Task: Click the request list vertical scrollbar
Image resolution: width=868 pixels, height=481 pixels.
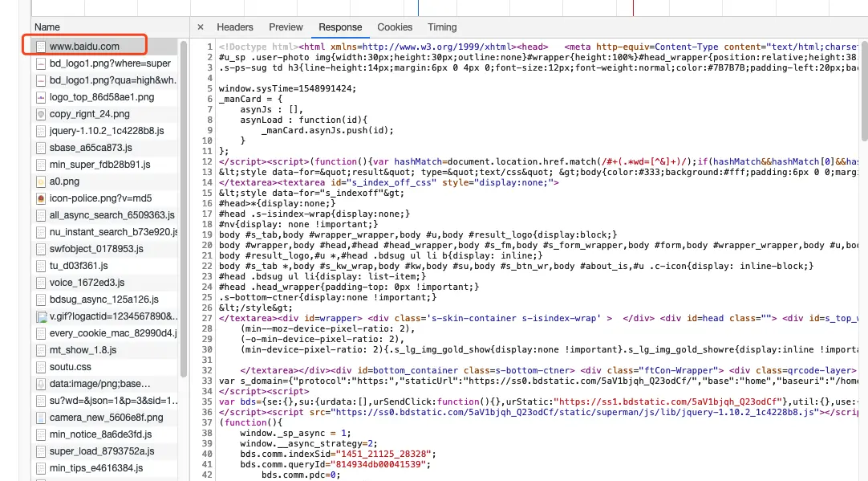Action: point(184,209)
